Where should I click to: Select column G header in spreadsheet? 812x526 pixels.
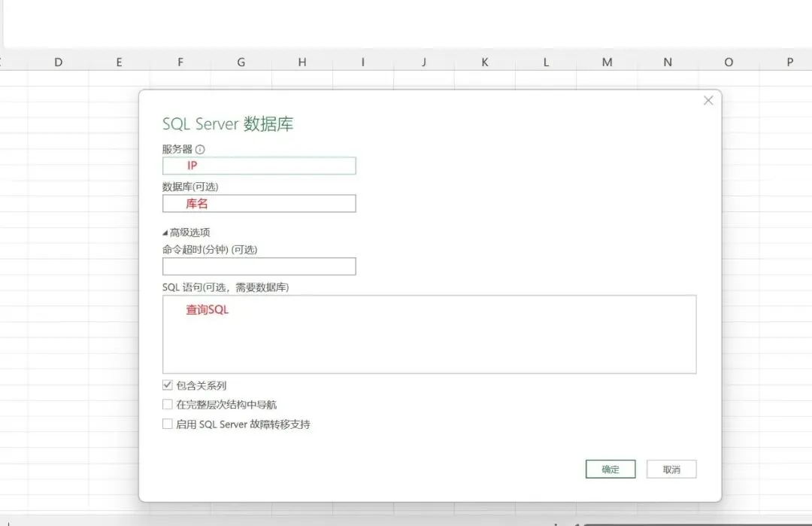tap(241, 62)
